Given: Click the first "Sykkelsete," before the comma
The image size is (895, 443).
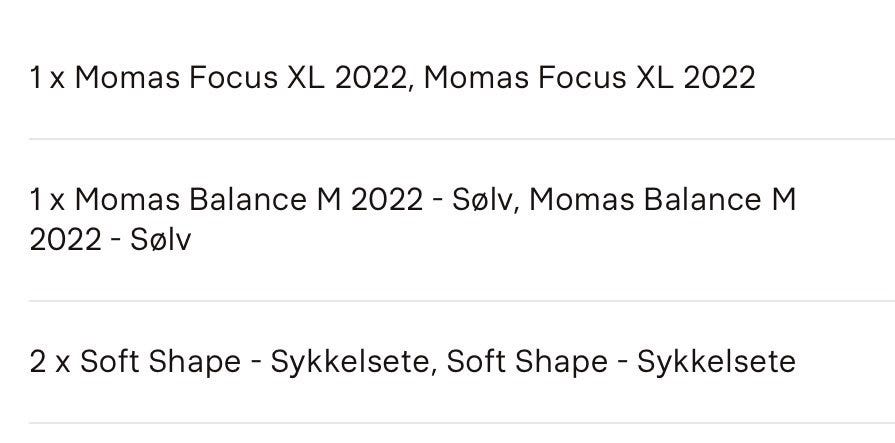Looking at the screenshot, I should click(351, 361).
